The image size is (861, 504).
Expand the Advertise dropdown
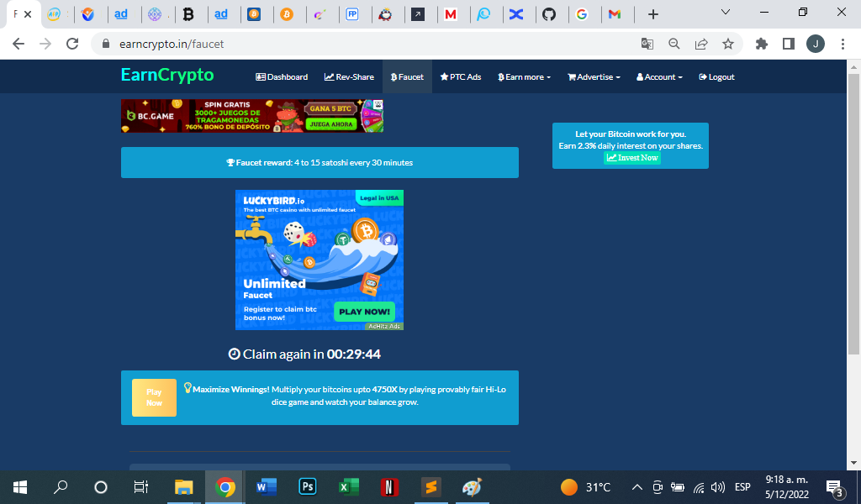click(x=594, y=76)
